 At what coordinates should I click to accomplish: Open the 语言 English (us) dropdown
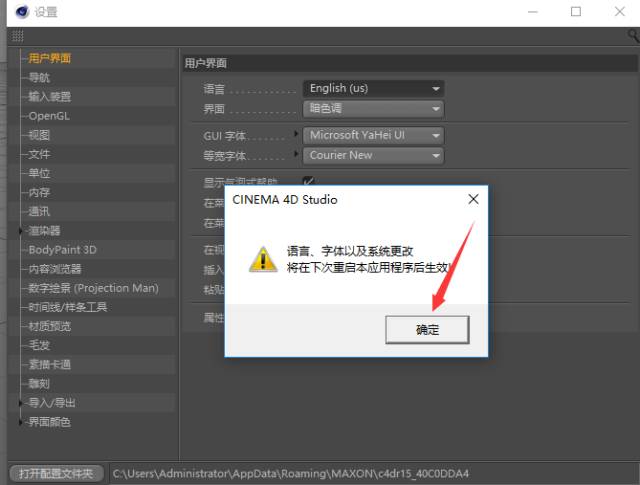(373, 88)
